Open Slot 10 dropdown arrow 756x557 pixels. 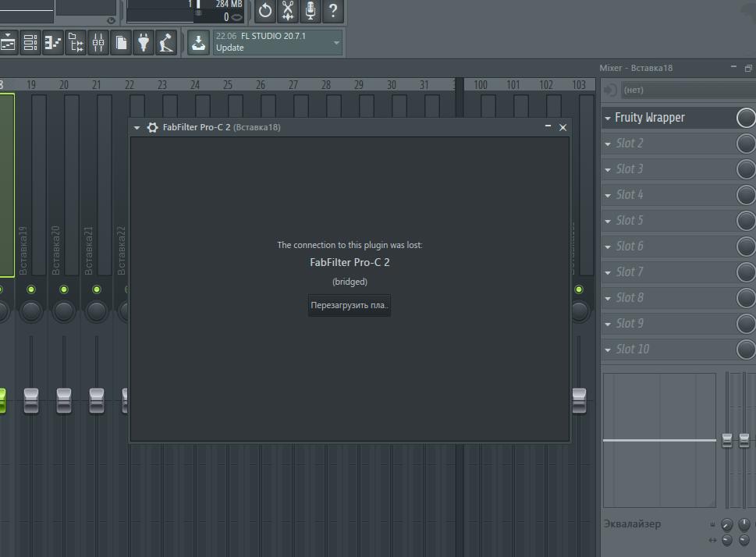pyautogui.click(x=608, y=350)
